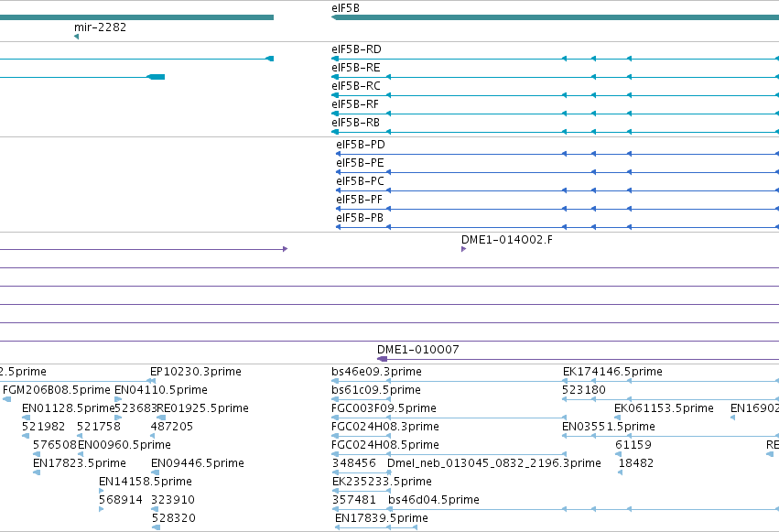Select EST EN01128.5prime
Screen dimensions: 779x532
69,408
